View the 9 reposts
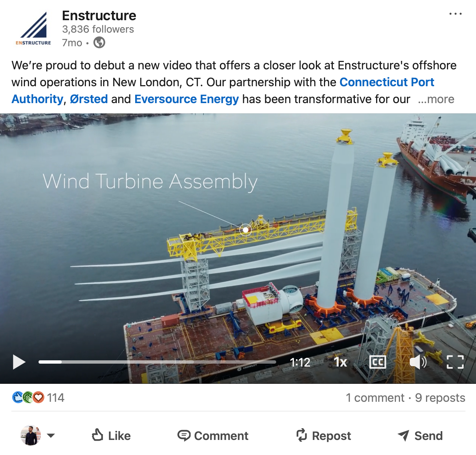Viewport: 476px width, 455px height. tap(440, 398)
